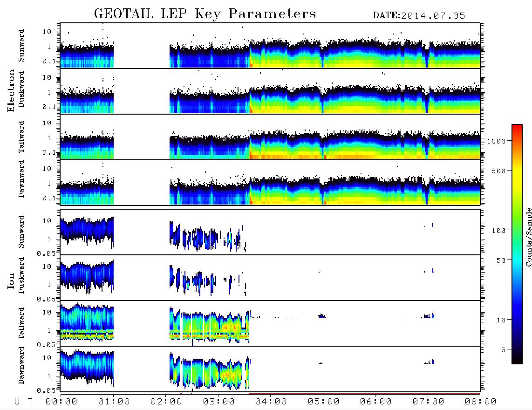Click the Electron "Sunward" panel label
Image resolution: width=532 pixels, height=410 pixels.
pos(21,46)
